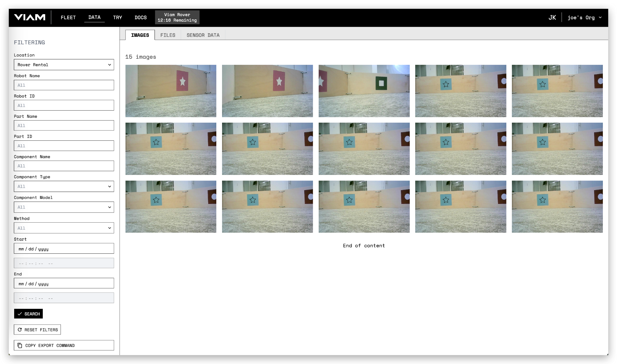
Task: Click the Start date input field
Action: 64,248
